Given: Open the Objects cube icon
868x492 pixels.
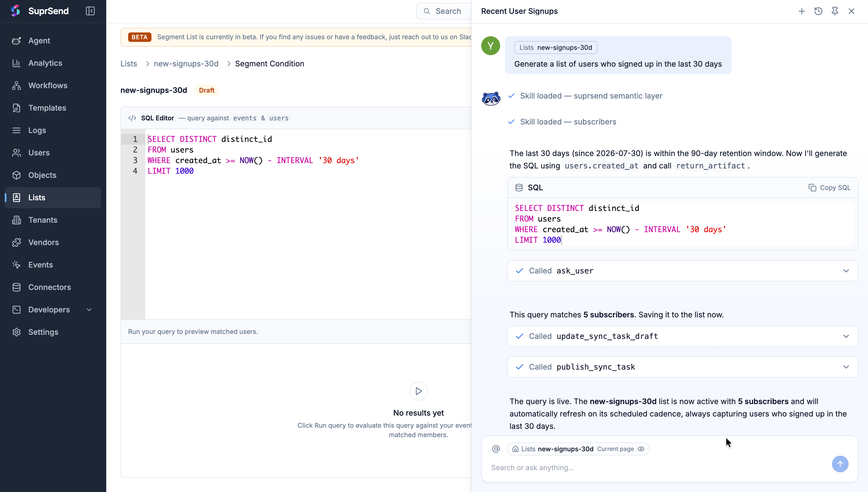Looking at the screenshot, I should [16, 175].
